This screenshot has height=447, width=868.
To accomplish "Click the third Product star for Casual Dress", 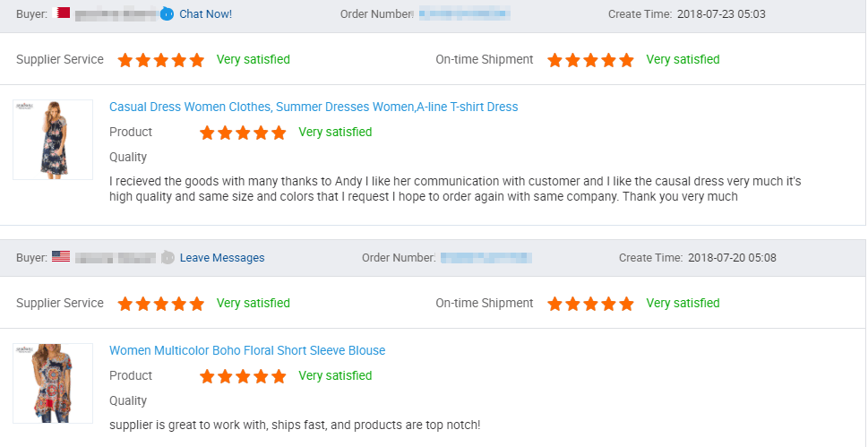I will tap(243, 133).
